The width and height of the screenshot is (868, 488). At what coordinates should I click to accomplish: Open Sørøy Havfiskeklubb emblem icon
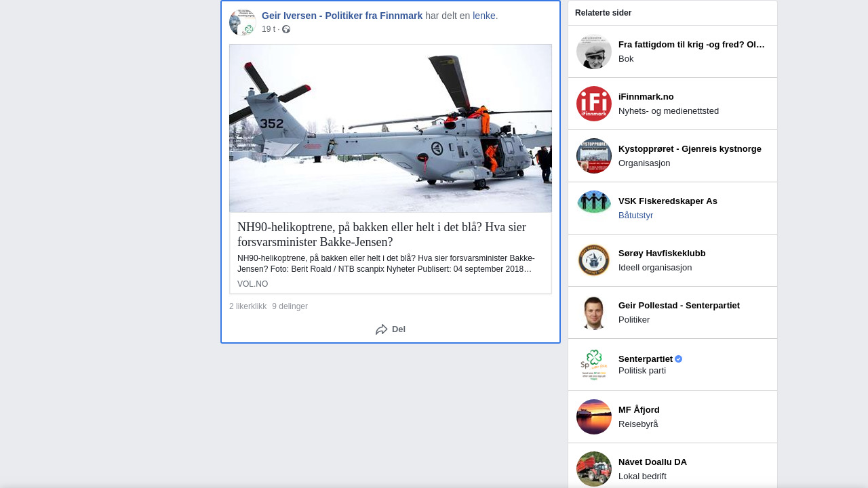(x=594, y=260)
